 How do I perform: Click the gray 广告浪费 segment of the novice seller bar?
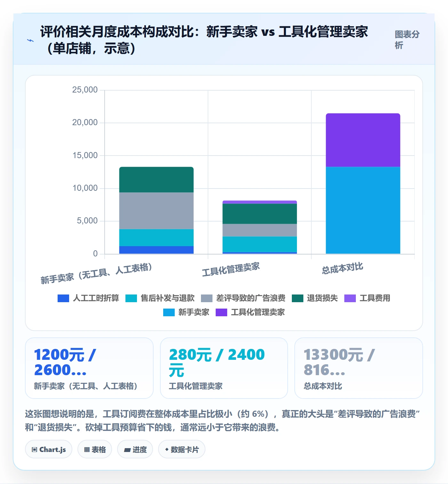coord(156,211)
